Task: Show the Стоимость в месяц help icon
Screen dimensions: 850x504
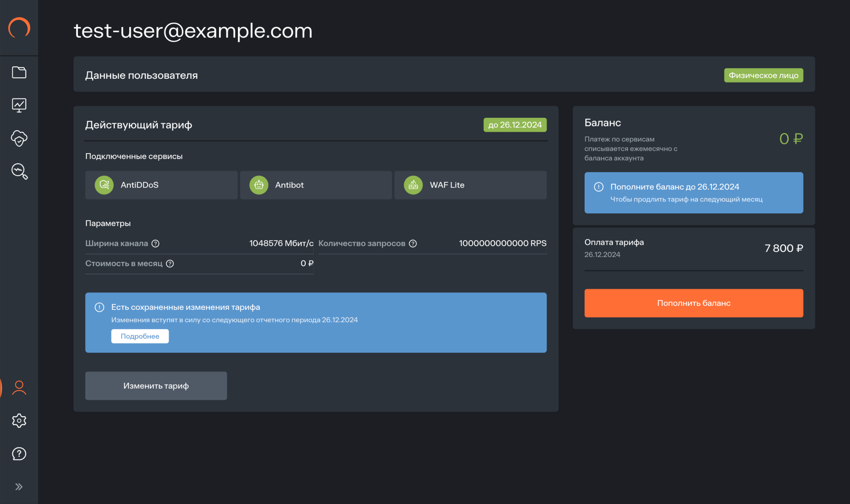Action: pos(170,264)
